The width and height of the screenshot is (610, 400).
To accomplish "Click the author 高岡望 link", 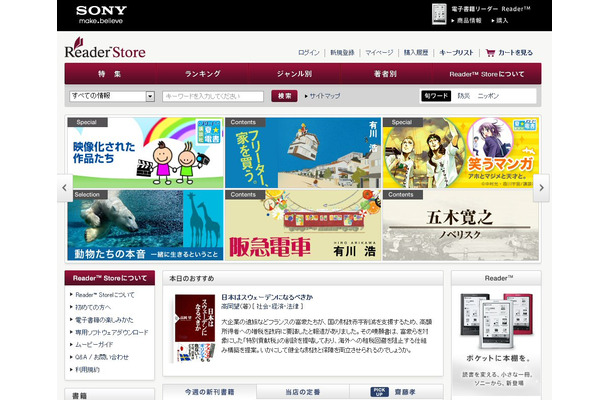I will [230, 307].
